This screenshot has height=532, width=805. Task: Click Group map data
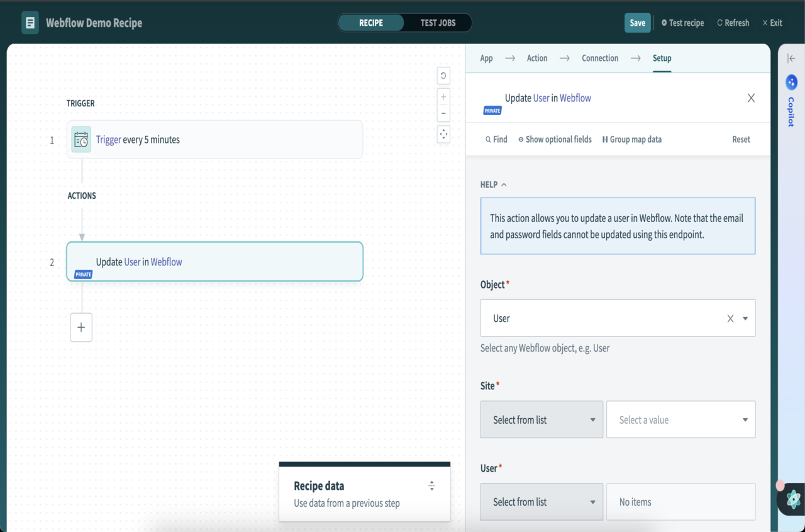tap(631, 140)
